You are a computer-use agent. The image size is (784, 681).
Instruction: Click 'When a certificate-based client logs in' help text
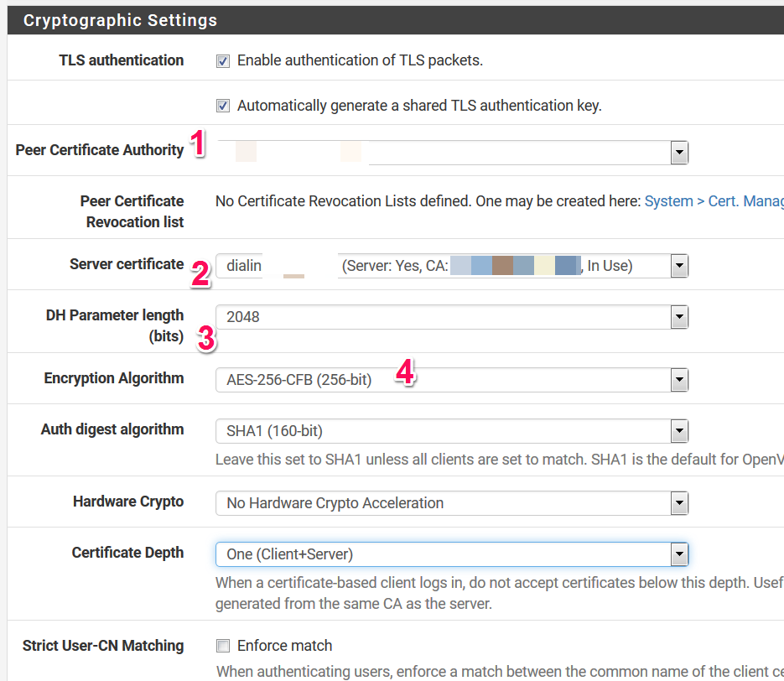coord(500,583)
